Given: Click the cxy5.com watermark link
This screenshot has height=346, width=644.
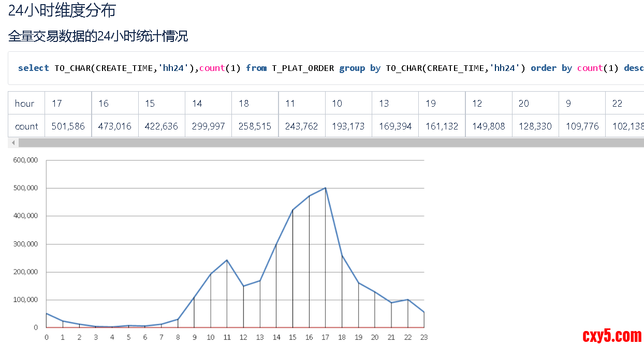Looking at the screenshot, I should point(611,336).
